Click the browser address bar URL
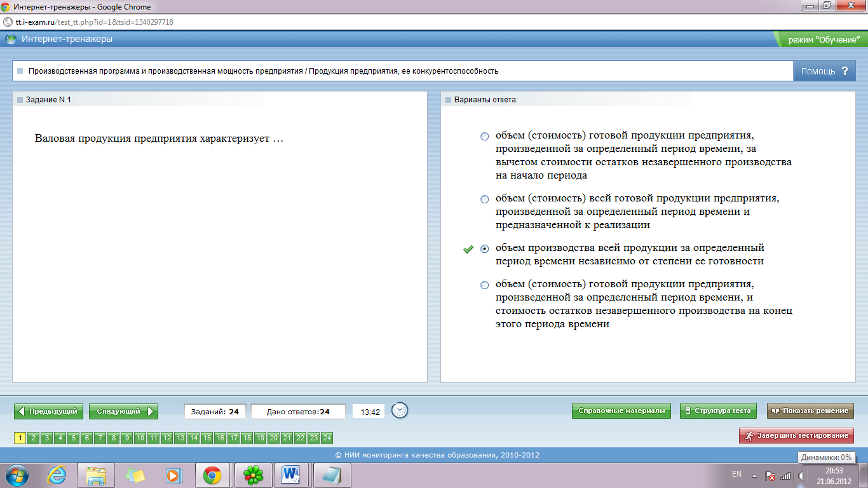 (94, 22)
